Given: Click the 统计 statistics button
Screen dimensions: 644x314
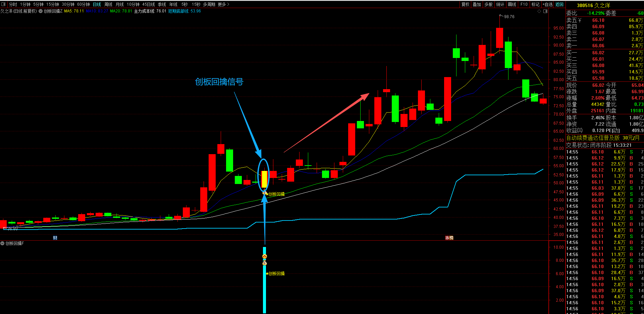Looking at the screenshot, I should 500,4.
